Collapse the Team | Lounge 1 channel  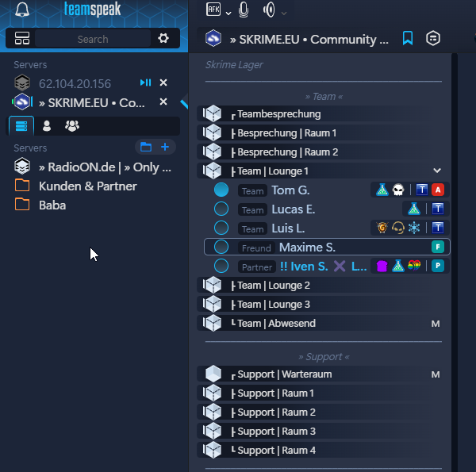(x=436, y=171)
